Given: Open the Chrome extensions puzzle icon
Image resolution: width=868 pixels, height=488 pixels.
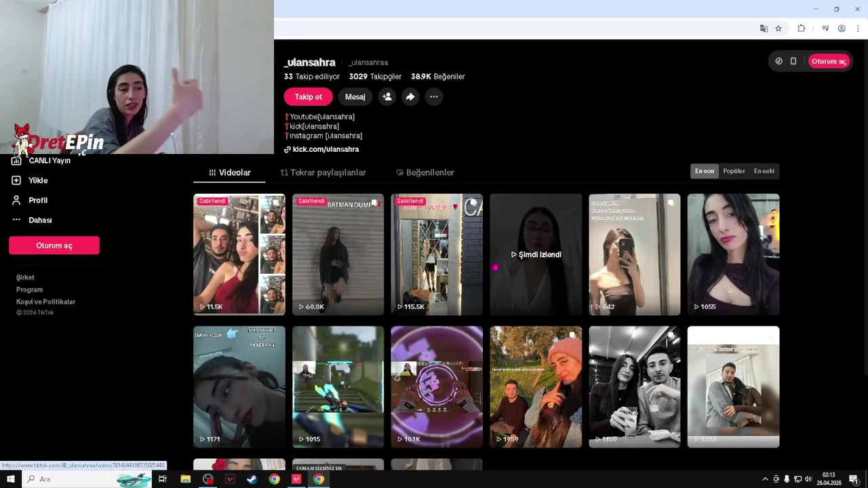Looking at the screenshot, I should pyautogui.click(x=801, y=28).
